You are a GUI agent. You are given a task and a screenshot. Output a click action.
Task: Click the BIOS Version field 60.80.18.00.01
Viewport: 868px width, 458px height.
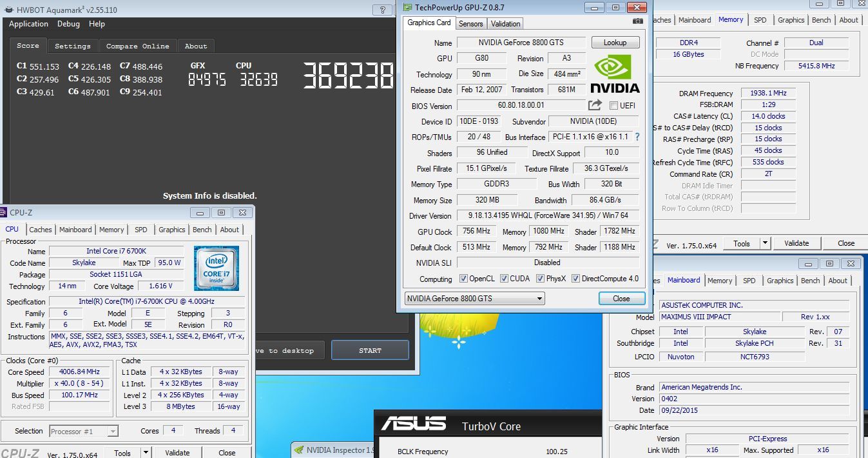[x=521, y=105]
